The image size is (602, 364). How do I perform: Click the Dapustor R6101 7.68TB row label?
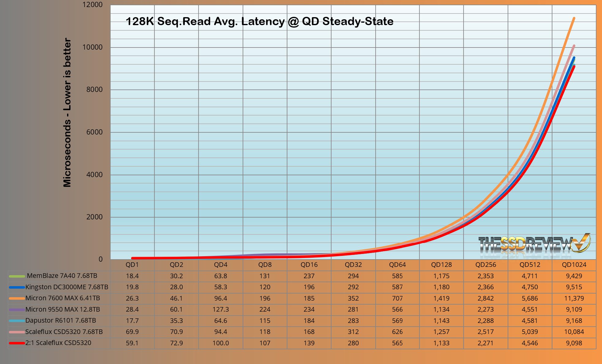tap(61, 320)
